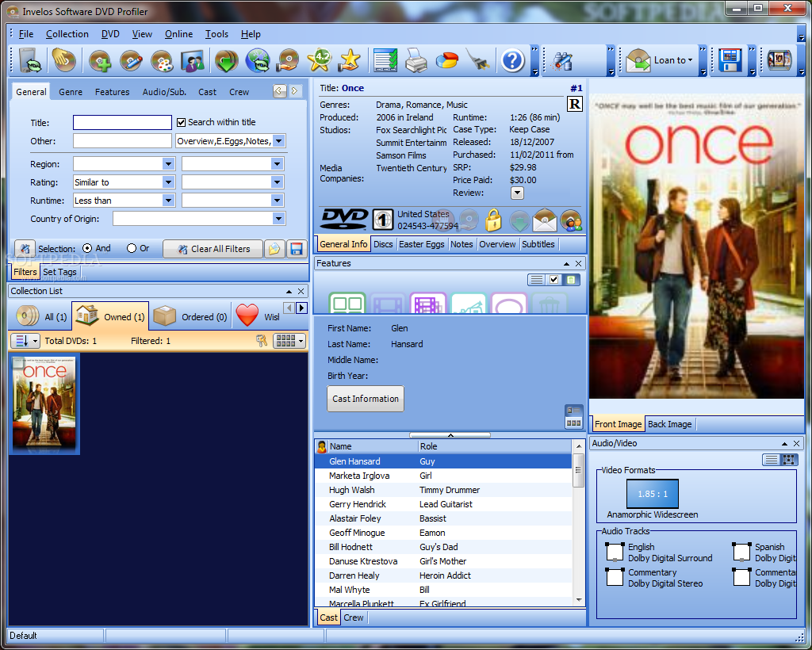
Task: Click the hand holding disc toolbar icon
Action: tap(63, 59)
